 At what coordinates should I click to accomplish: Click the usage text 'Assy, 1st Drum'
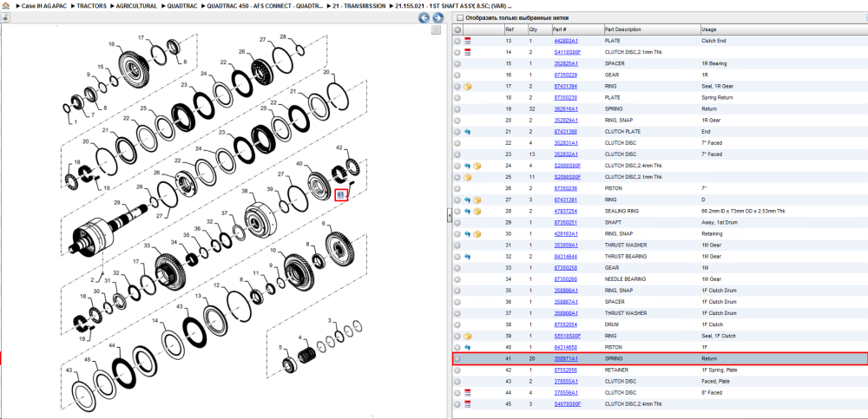pyautogui.click(x=718, y=222)
